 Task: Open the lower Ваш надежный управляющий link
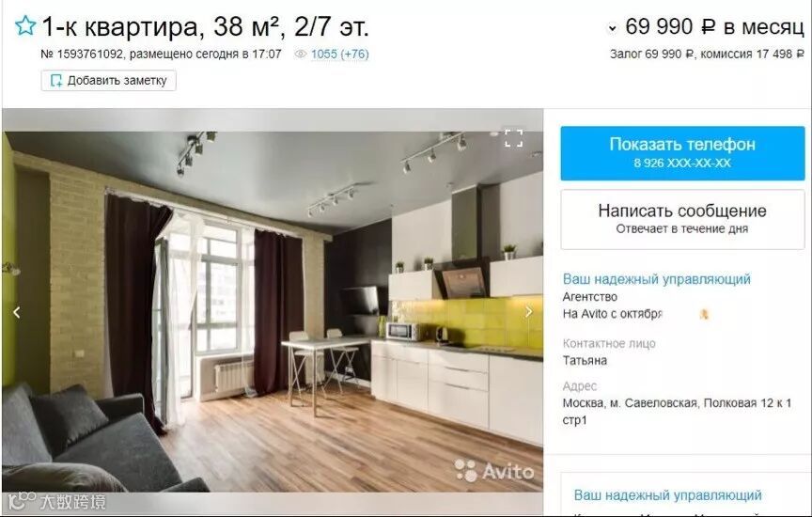pyautogui.click(x=668, y=495)
